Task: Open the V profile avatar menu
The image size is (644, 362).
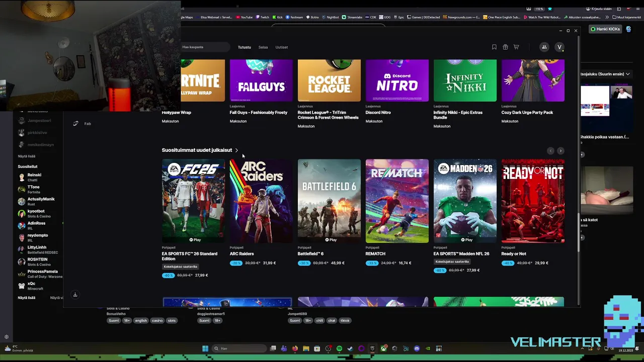Action: click(559, 47)
